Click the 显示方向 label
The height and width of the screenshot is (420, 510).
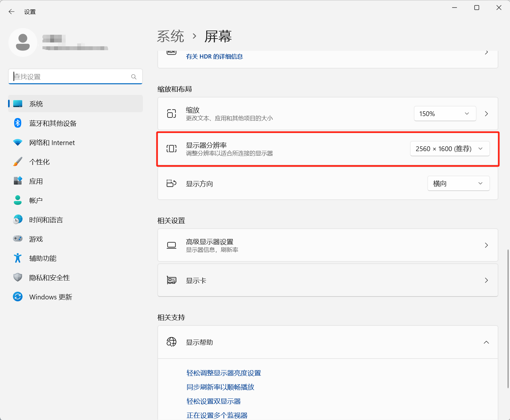(199, 184)
